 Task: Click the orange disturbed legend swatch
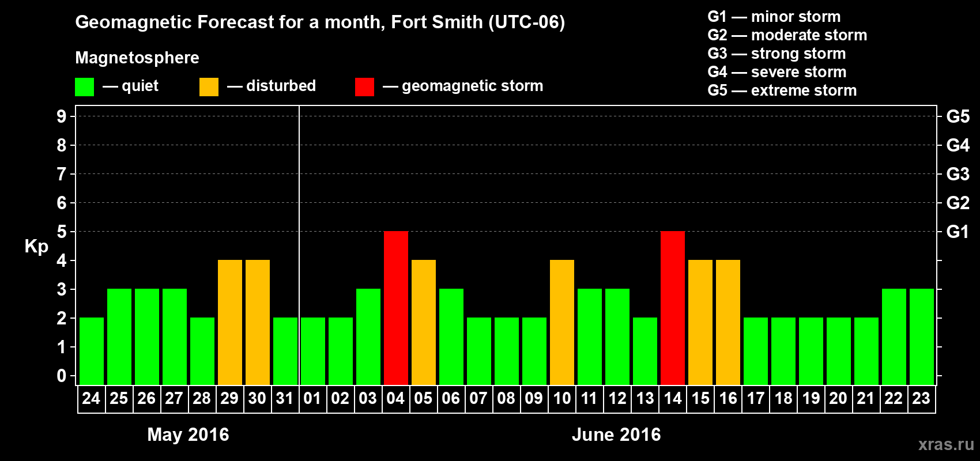click(209, 87)
